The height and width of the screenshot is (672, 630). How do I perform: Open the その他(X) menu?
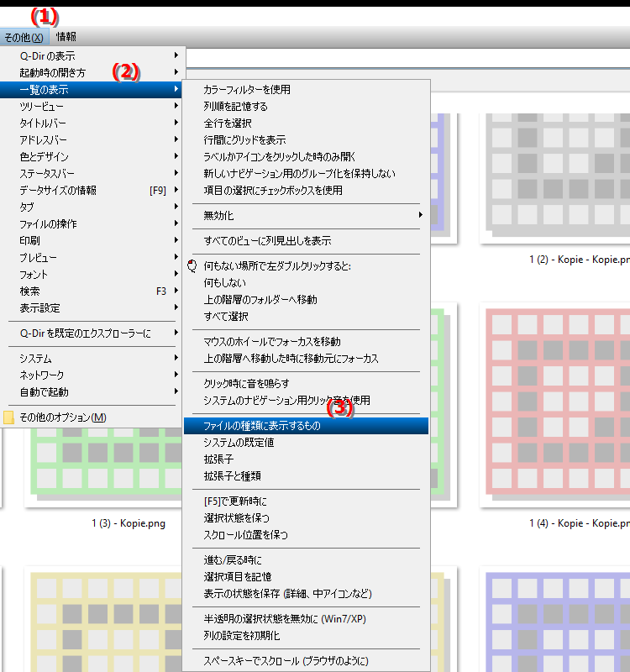24,37
